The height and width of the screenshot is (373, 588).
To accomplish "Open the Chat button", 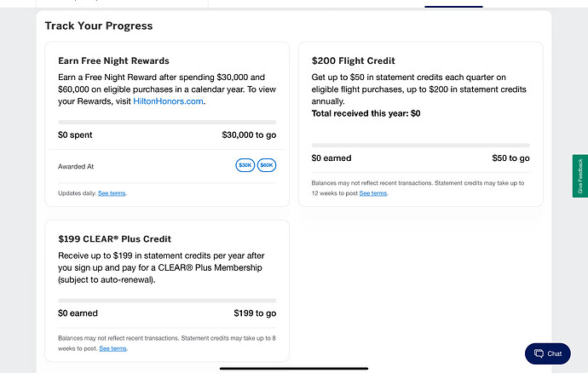I will pos(547,353).
